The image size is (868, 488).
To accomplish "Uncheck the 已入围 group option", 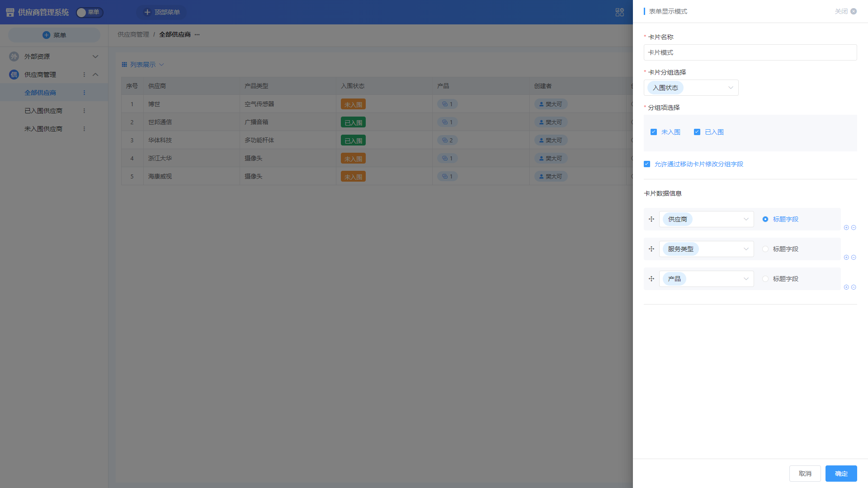I will pyautogui.click(x=697, y=132).
